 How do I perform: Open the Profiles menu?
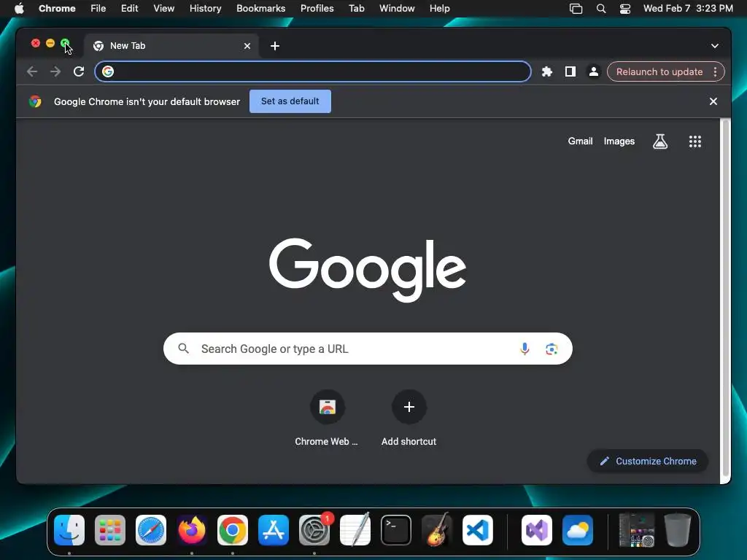coord(317,9)
